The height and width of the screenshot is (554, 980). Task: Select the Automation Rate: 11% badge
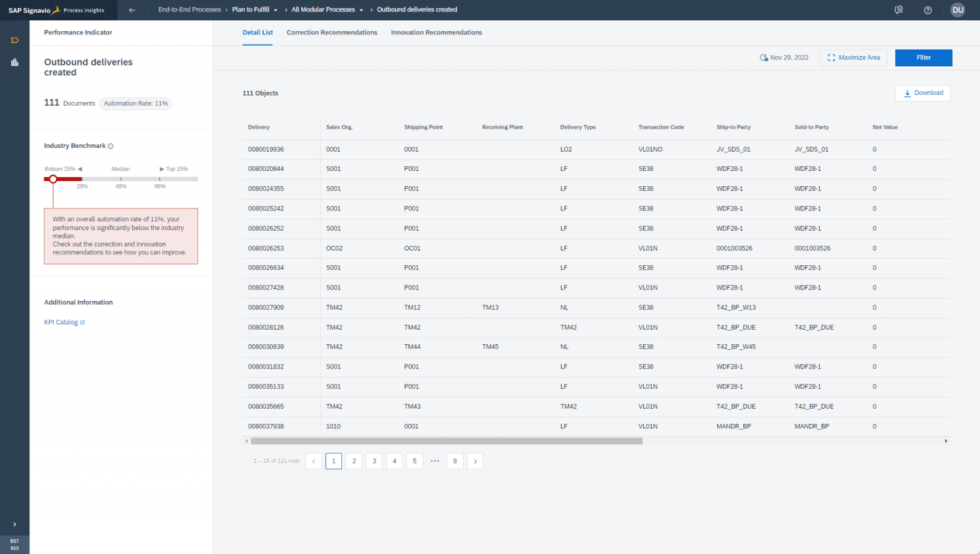click(135, 103)
